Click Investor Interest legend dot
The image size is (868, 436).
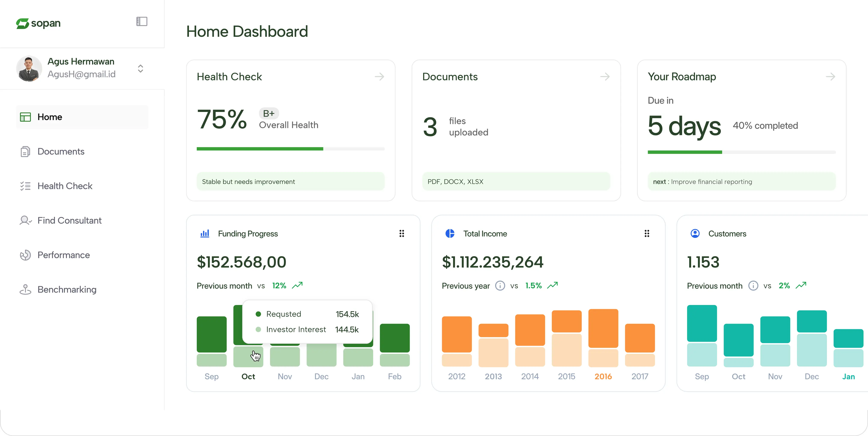[x=258, y=330]
